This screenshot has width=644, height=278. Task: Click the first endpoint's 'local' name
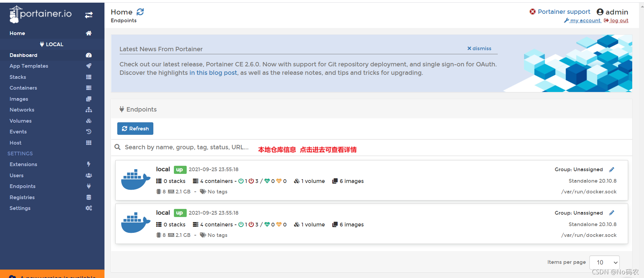pyautogui.click(x=163, y=169)
